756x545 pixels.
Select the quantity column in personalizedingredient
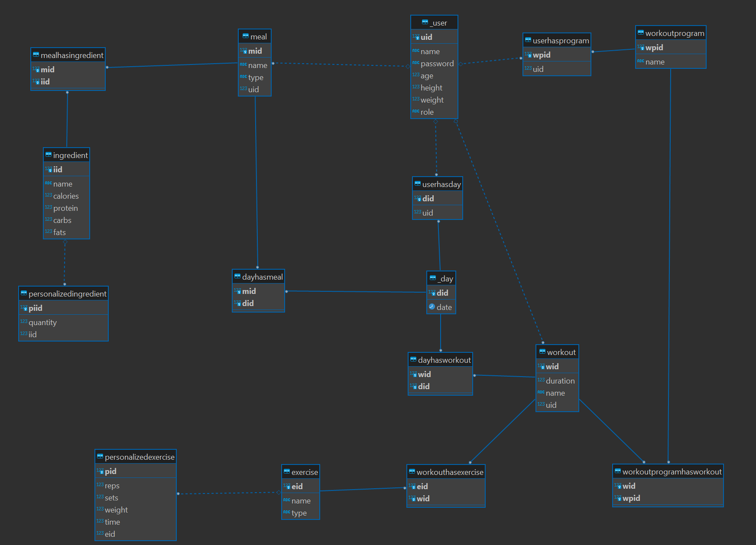point(42,322)
